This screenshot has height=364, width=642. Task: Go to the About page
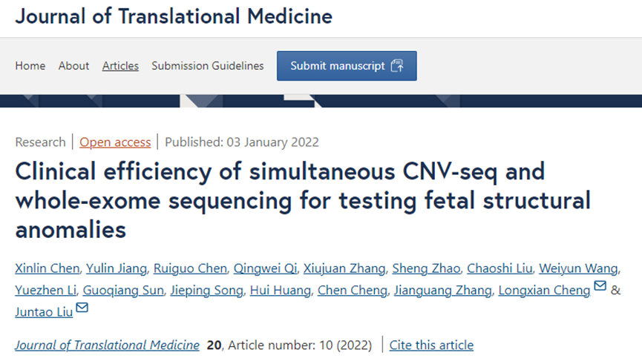point(73,66)
